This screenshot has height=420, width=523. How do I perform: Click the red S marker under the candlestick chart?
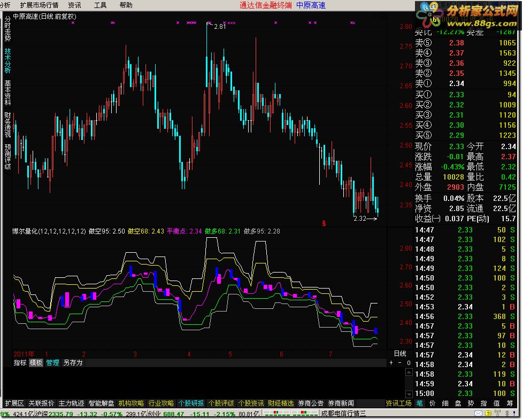[324, 223]
